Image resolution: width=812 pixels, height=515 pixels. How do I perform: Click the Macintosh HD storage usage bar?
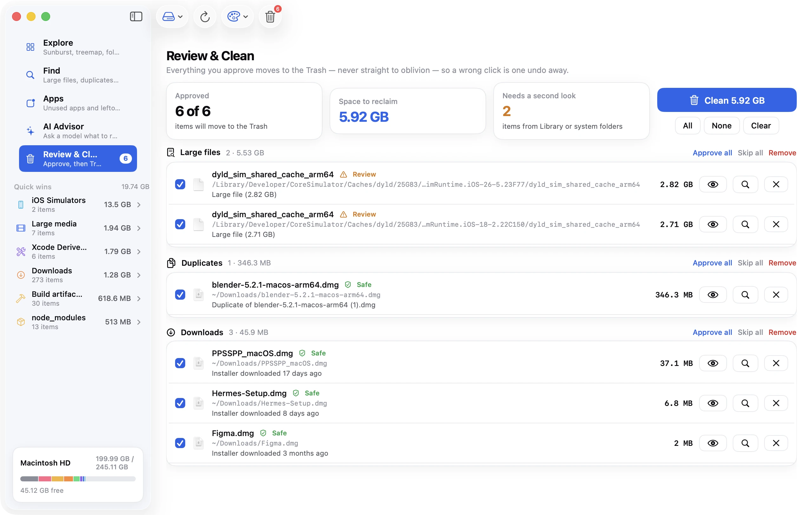click(78, 479)
